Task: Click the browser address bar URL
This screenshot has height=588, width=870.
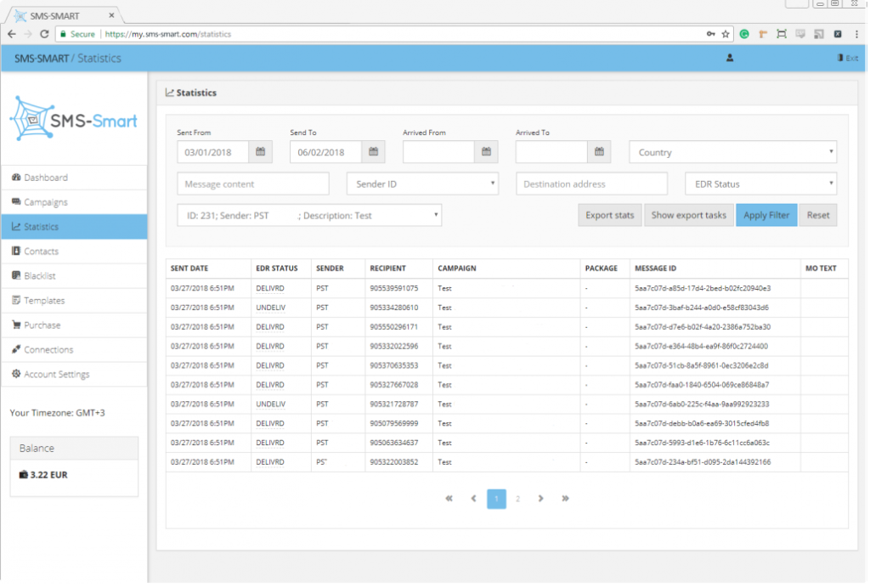Action: (168, 34)
